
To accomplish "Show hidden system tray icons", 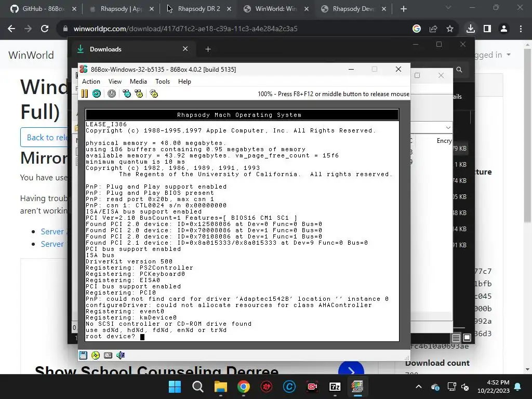I will (x=419, y=387).
